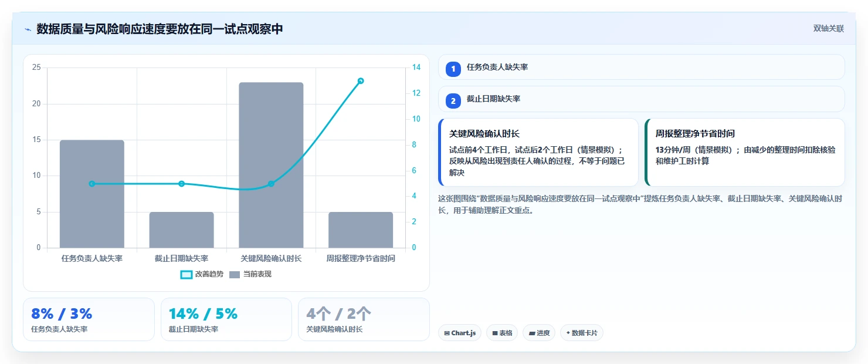Select the 截止日期缺失率 text in the numbered list

(x=493, y=99)
